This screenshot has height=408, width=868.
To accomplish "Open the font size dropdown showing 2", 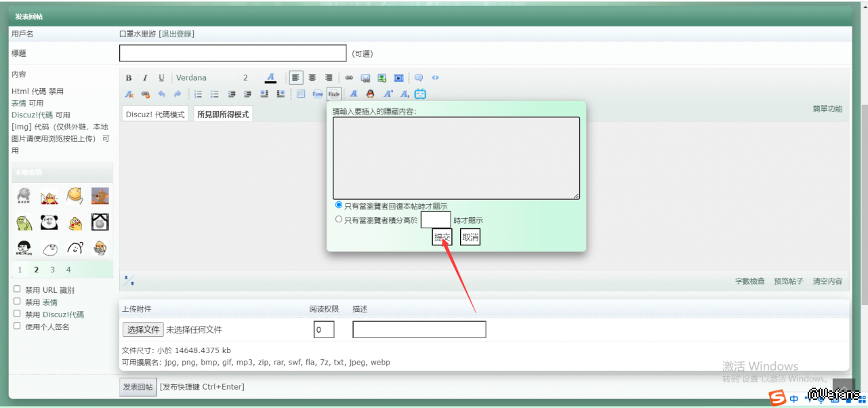I will 246,78.
